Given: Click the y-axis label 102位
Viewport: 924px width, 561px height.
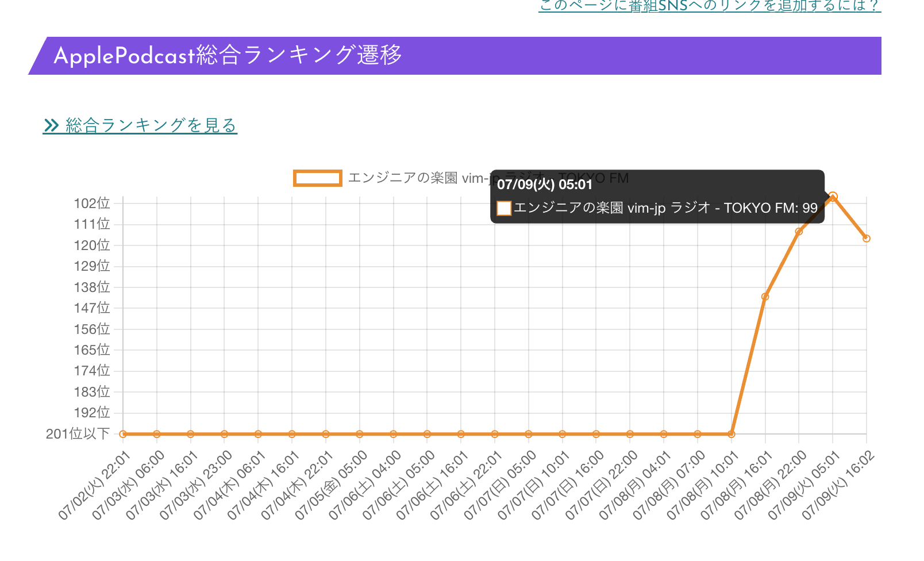Looking at the screenshot, I should pyautogui.click(x=93, y=203).
